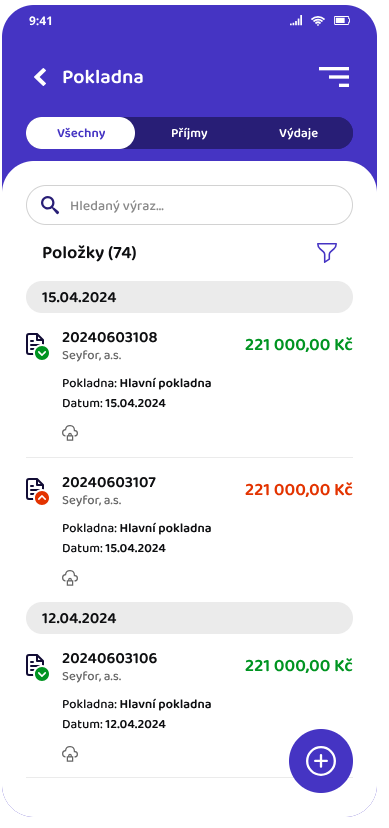Tap the 12.04.2024 date group header
This screenshot has height=828, width=389.
189,618
